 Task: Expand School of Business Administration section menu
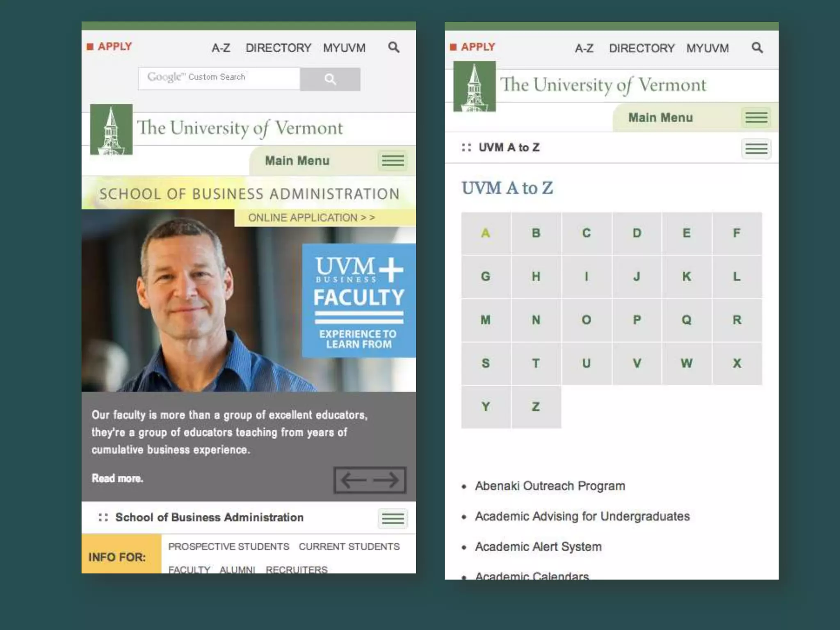pos(393,518)
